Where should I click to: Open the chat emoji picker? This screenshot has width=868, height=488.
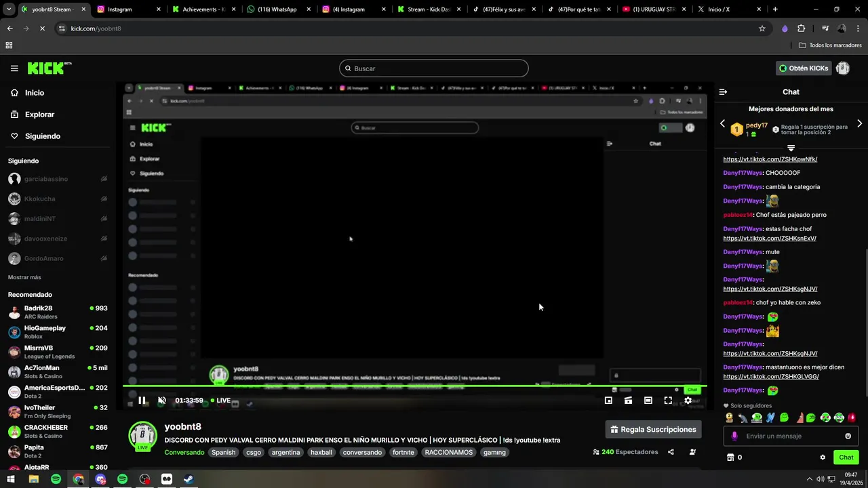[x=848, y=436]
